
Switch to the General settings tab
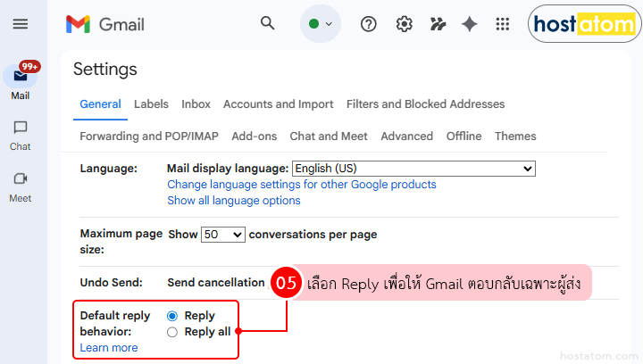(100, 104)
